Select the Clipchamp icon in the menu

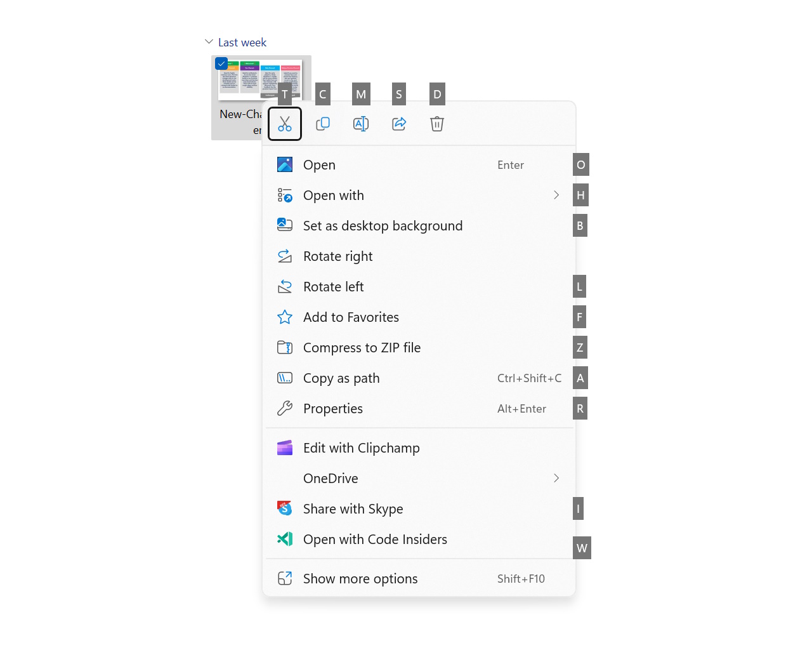pos(285,448)
